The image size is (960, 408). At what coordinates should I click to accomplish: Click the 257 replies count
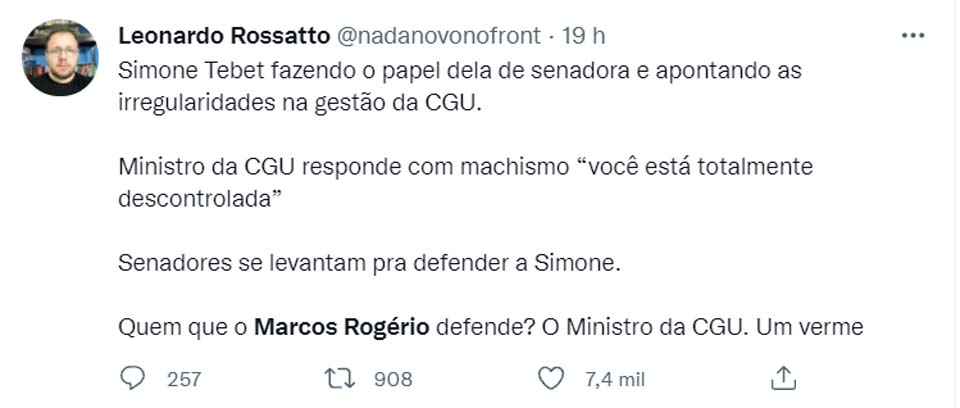(185, 378)
